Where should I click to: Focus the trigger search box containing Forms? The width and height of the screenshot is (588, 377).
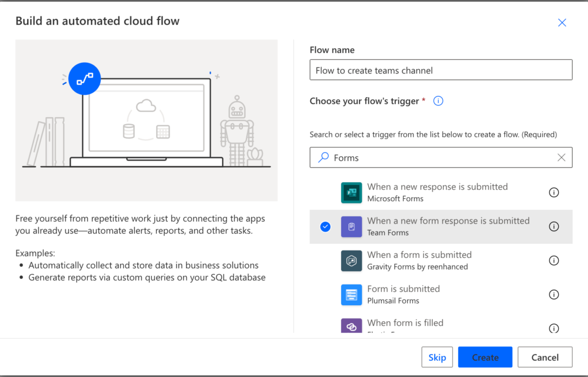coord(441,157)
